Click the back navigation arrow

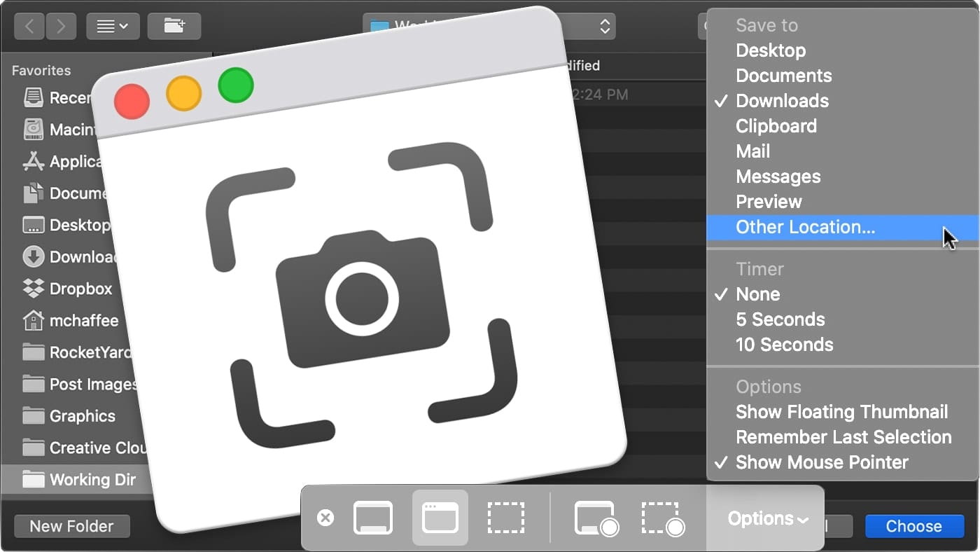[x=29, y=27]
